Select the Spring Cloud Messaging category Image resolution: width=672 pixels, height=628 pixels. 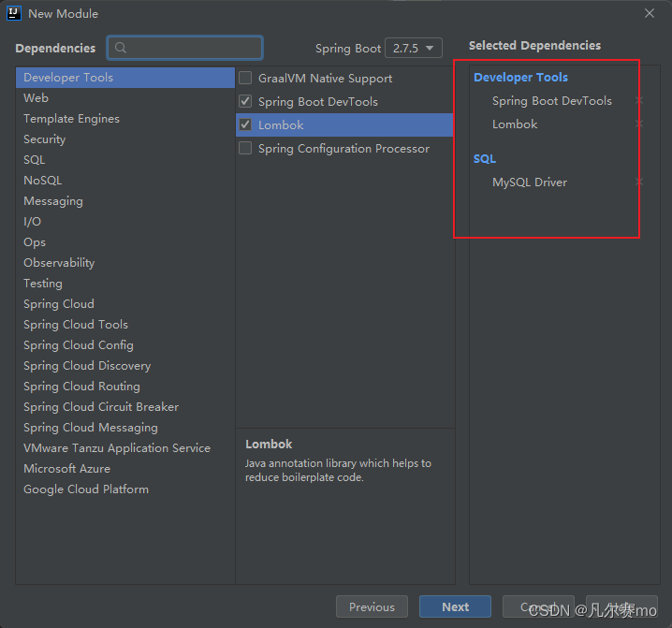click(x=125, y=428)
